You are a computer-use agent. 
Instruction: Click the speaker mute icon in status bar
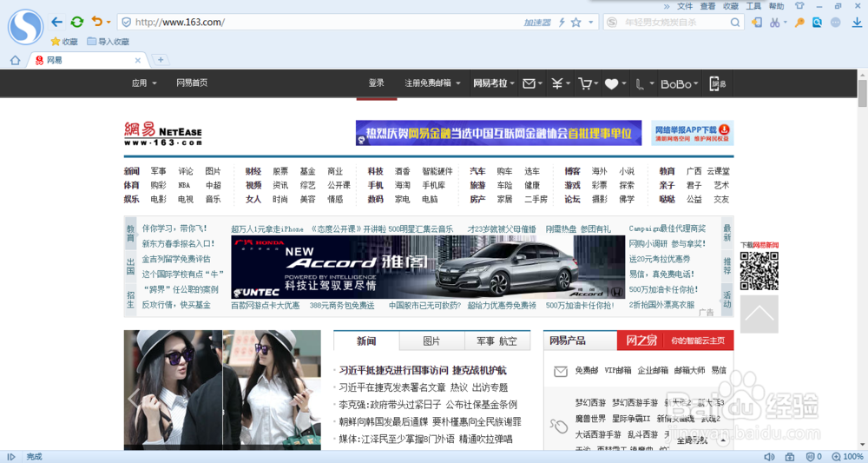pyautogui.click(x=769, y=457)
